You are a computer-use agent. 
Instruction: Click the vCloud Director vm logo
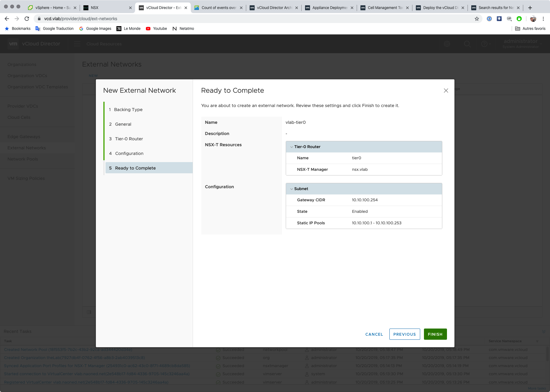(13, 44)
